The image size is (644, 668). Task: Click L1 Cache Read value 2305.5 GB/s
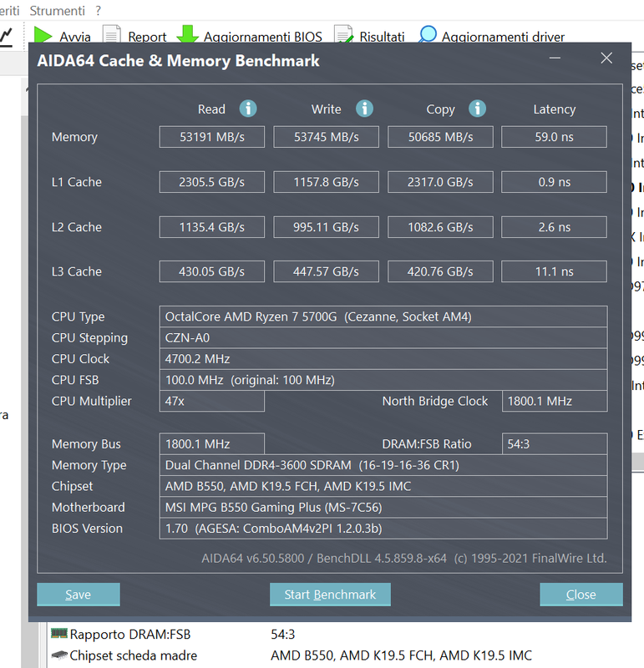212,182
